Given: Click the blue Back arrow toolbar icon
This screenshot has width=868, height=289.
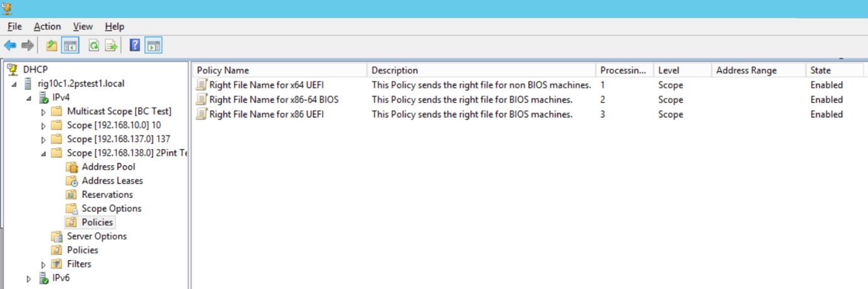Looking at the screenshot, I should 10,45.
